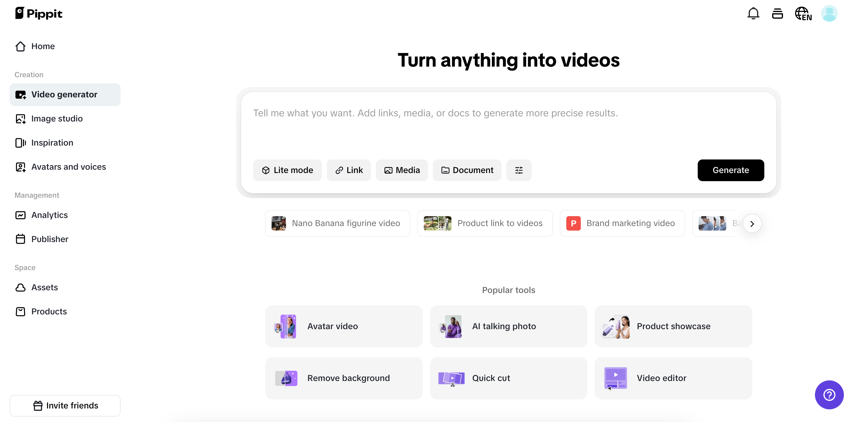The height and width of the screenshot is (422, 868).
Task: Click the gift icon on Invite friends
Action: [x=38, y=405]
